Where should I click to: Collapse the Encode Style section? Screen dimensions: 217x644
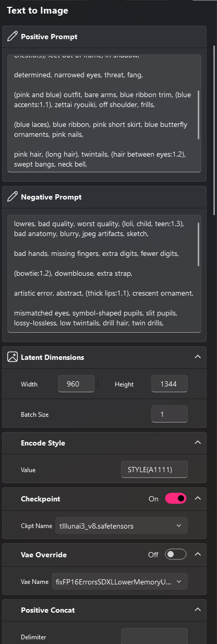coord(198,443)
